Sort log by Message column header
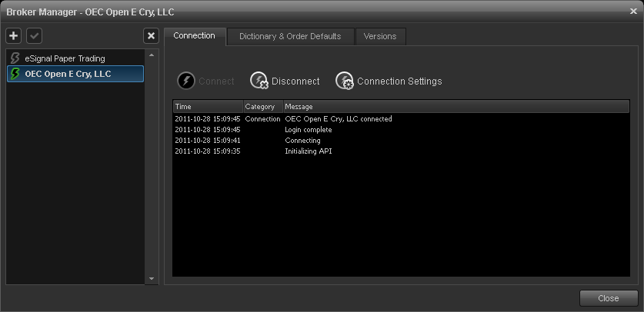Viewport: 644px width, 312px height. click(456, 107)
